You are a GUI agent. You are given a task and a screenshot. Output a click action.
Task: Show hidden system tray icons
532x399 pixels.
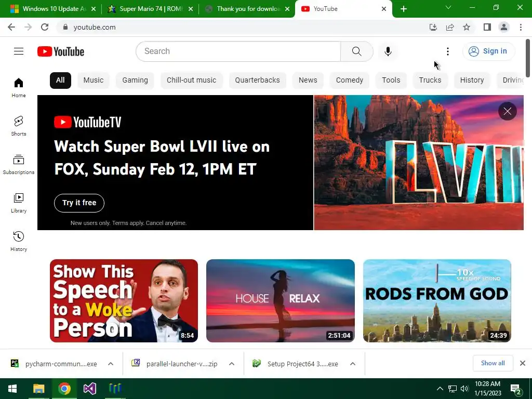(x=440, y=389)
